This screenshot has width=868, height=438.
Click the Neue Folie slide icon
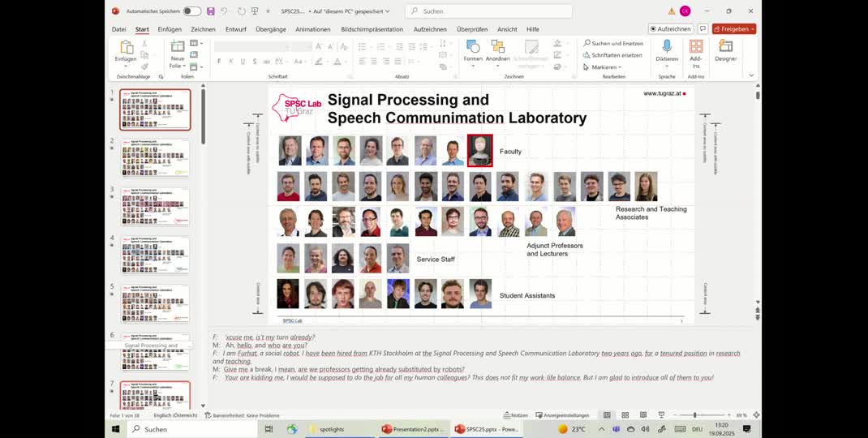pos(177,46)
